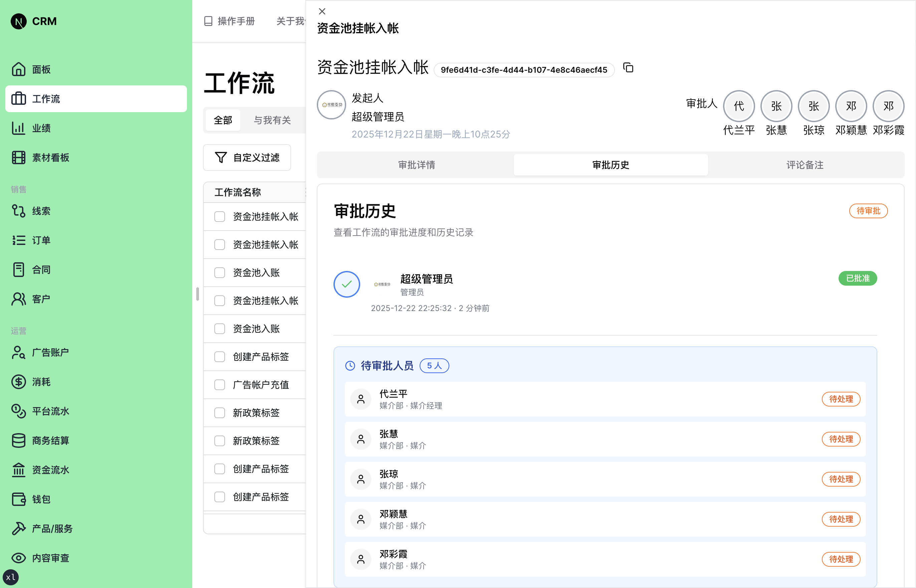
Task: Select the 资金流水 funds flow icon
Action: [18, 470]
